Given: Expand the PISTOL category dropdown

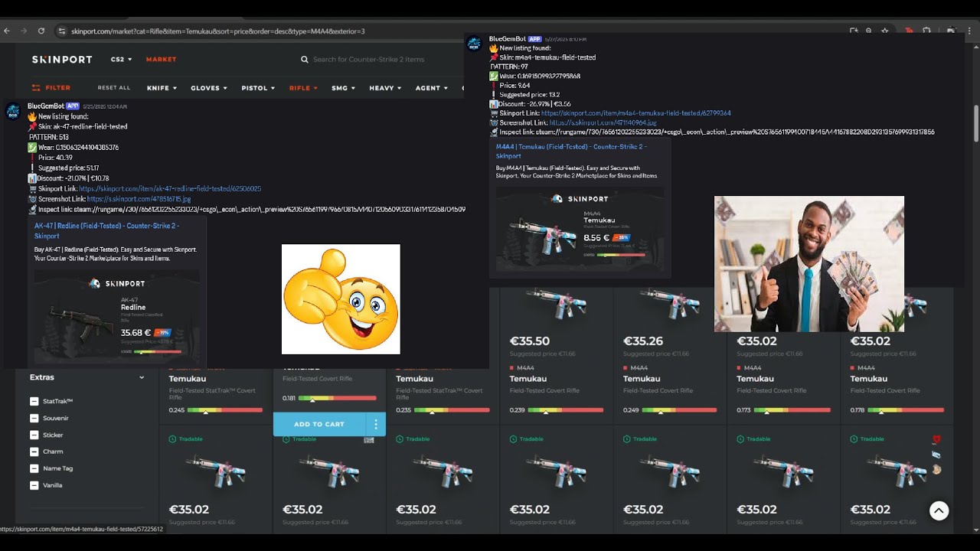Looking at the screenshot, I should [x=258, y=88].
